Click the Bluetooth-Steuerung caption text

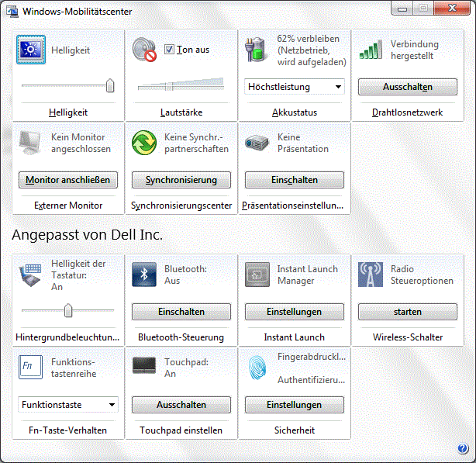(181, 337)
